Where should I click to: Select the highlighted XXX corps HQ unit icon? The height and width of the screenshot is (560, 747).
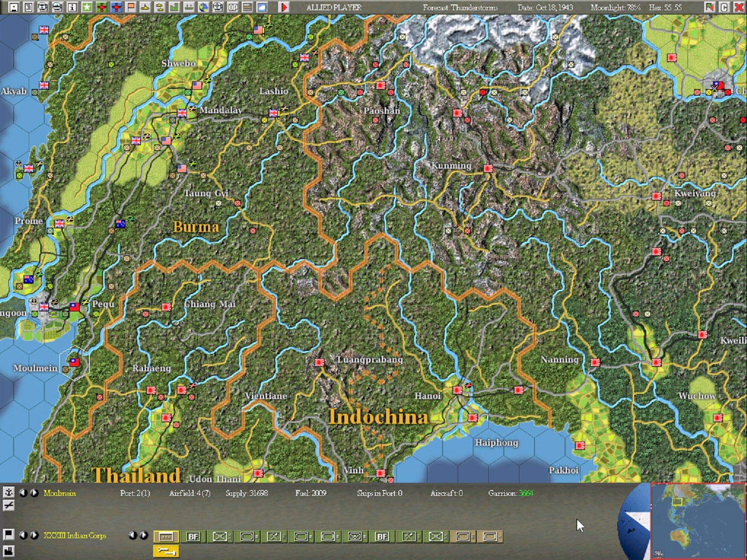pyautogui.click(x=166, y=536)
